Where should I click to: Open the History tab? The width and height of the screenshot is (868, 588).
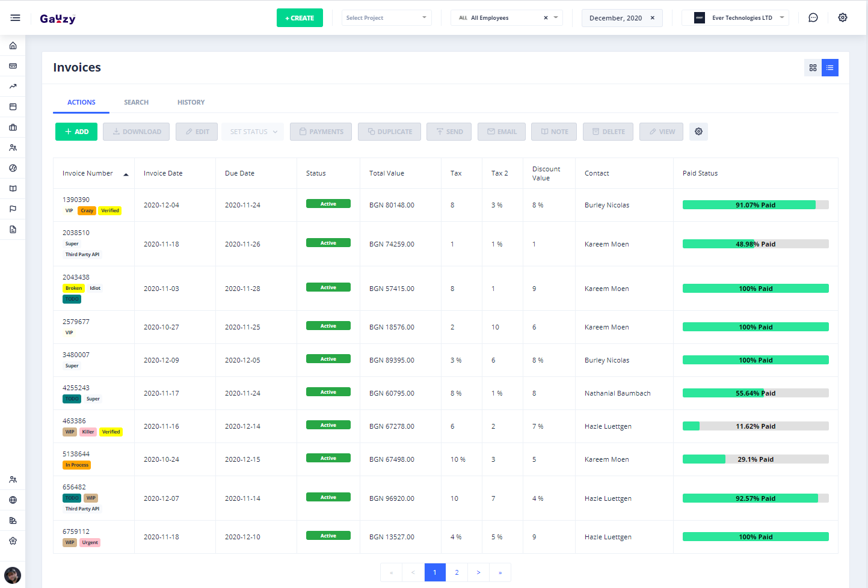[x=191, y=102]
